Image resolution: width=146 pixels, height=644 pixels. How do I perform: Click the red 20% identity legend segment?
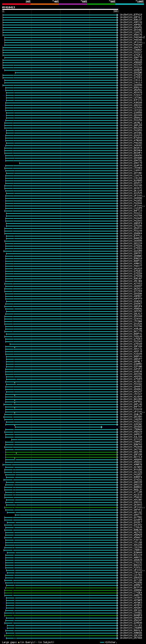16,4
